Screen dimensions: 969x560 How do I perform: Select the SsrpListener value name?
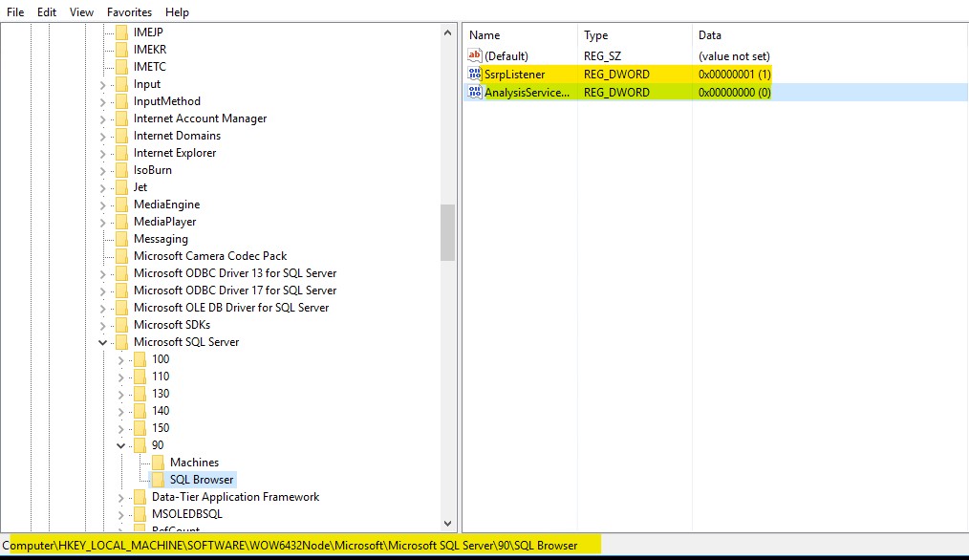515,75
